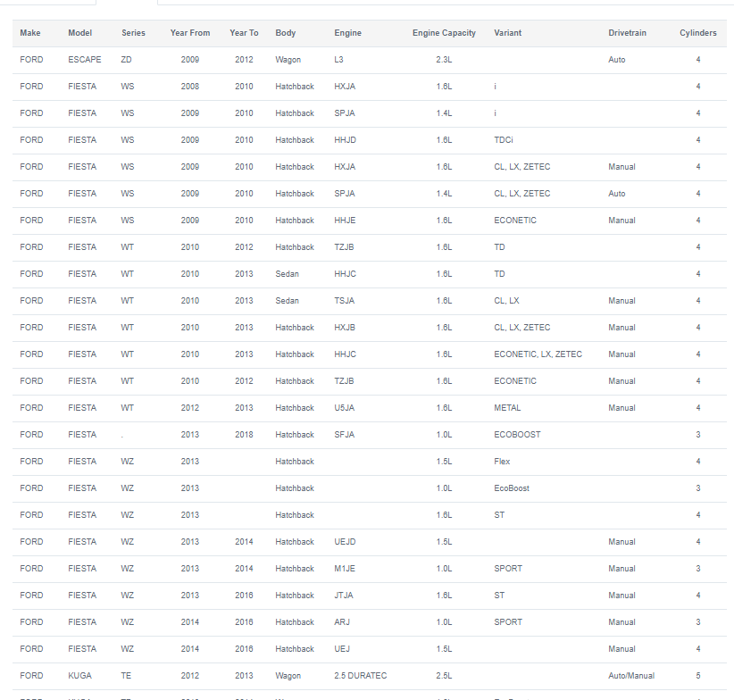Select the ECONETIC, LX, ZETEC variant

[538, 354]
